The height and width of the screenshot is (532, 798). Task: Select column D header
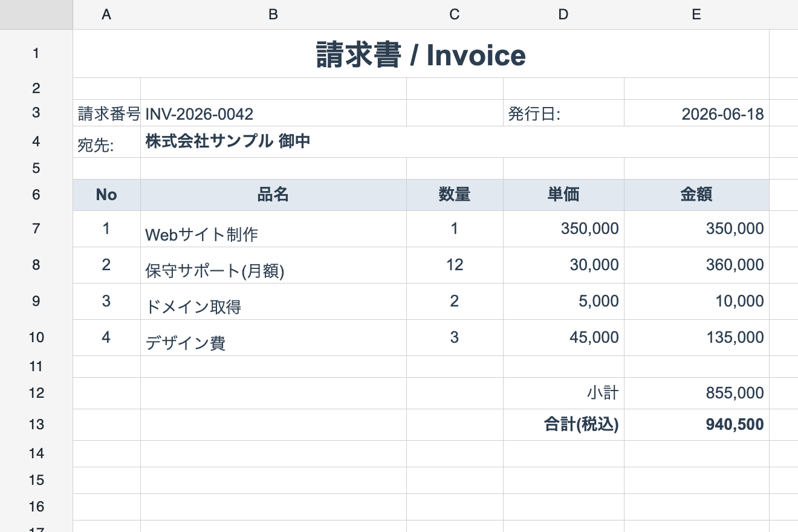pos(563,15)
